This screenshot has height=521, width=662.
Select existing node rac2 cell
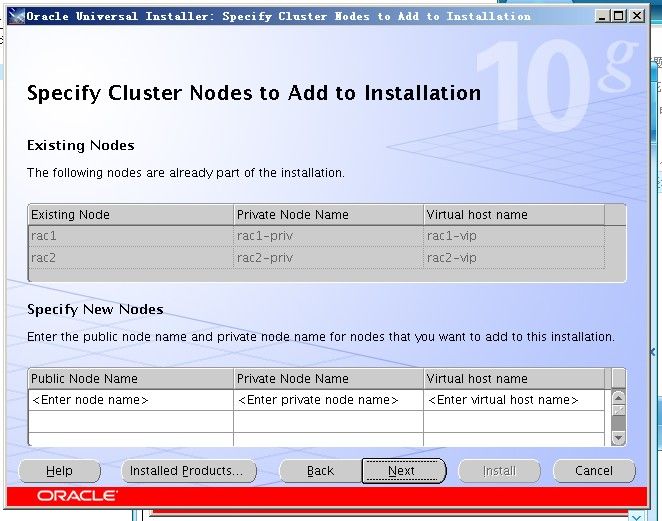coord(131,258)
